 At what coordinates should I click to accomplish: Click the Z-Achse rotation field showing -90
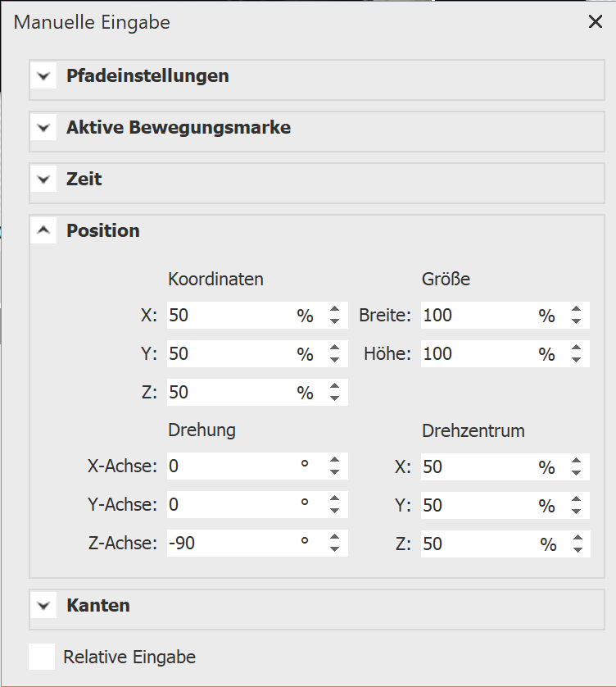(229, 544)
